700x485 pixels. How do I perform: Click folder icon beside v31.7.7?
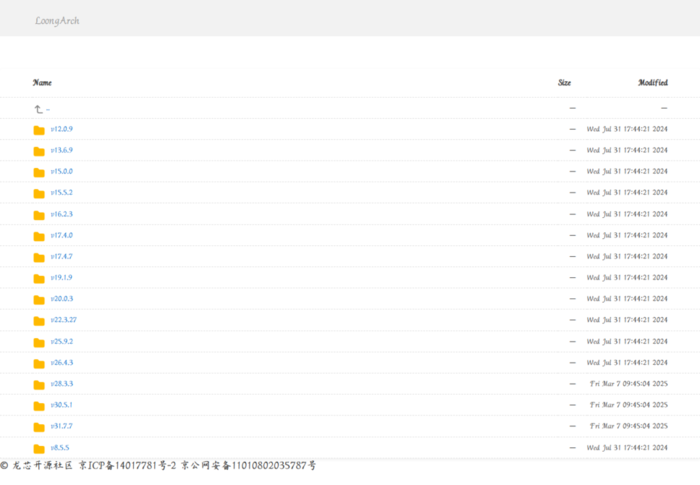tap(39, 427)
